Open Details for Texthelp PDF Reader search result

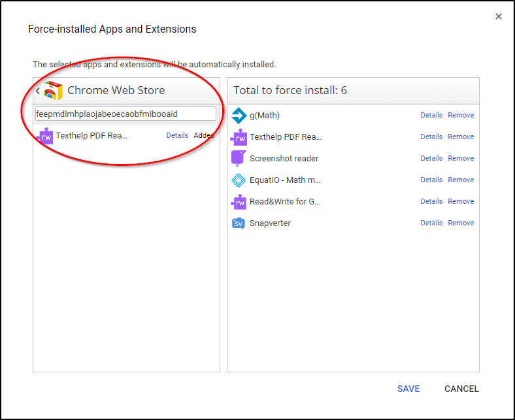(177, 135)
